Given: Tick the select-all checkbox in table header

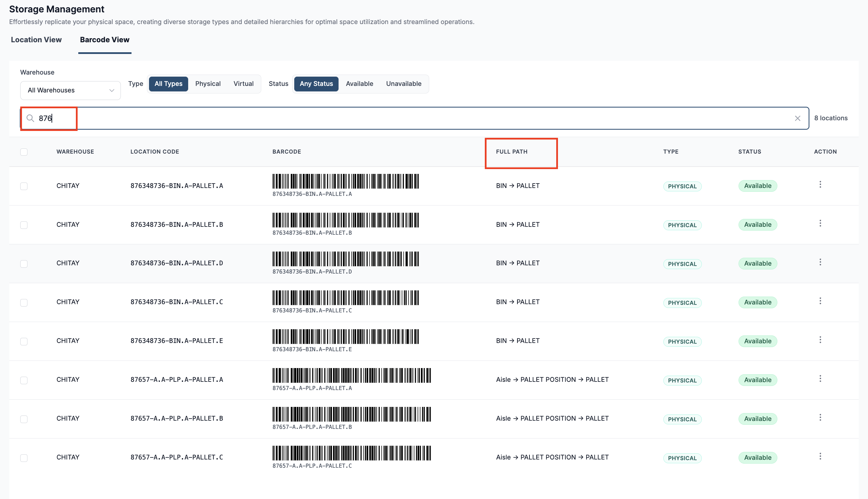Looking at the screenshot, I should pyautogui.click(x=24, y=152).
